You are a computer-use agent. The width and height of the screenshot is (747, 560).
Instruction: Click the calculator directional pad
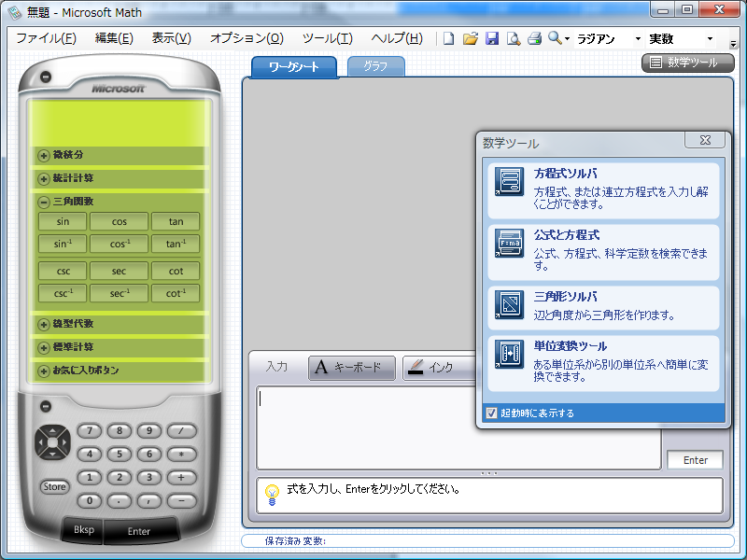52,442
